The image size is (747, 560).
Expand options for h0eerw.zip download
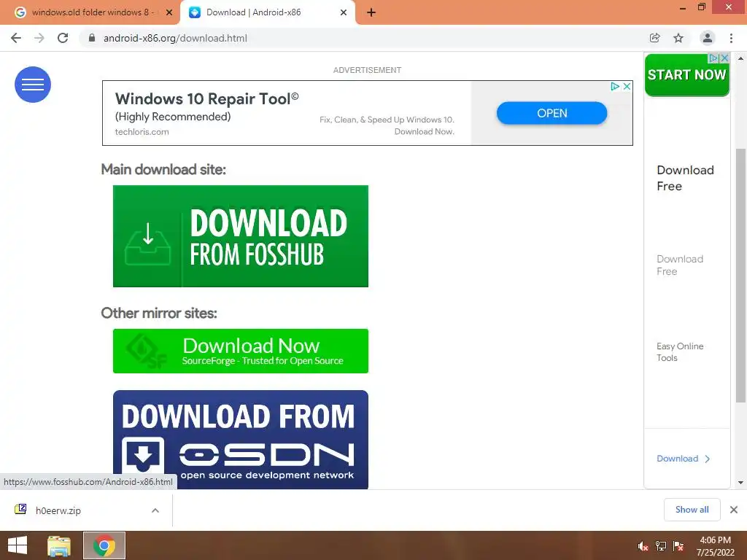(155, 510)
